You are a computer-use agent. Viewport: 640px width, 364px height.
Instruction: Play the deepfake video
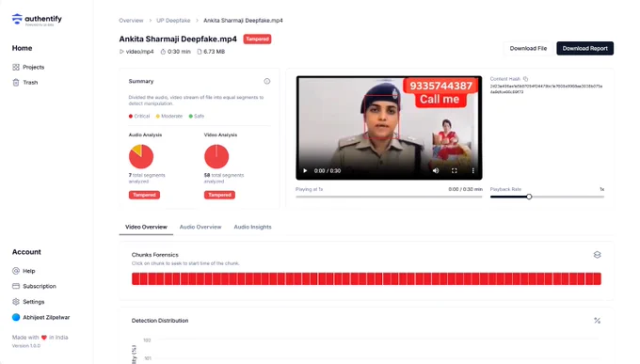[x=305, y=170]
